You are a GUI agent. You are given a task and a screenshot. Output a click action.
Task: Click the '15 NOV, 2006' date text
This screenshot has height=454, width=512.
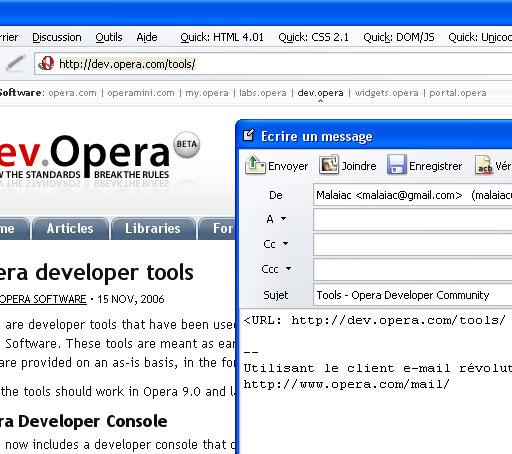pyautogui.click(x=131, y=299)
